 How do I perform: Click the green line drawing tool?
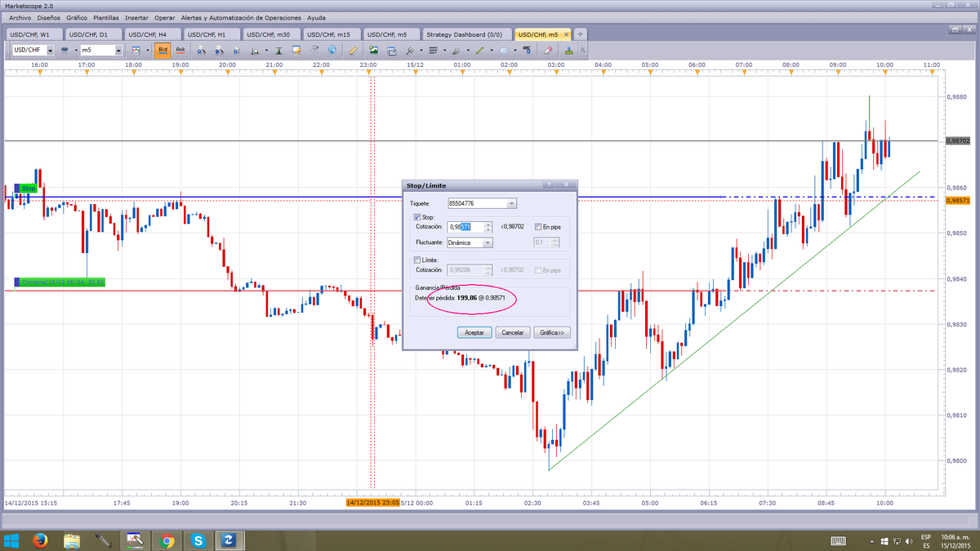pos(479,50)
